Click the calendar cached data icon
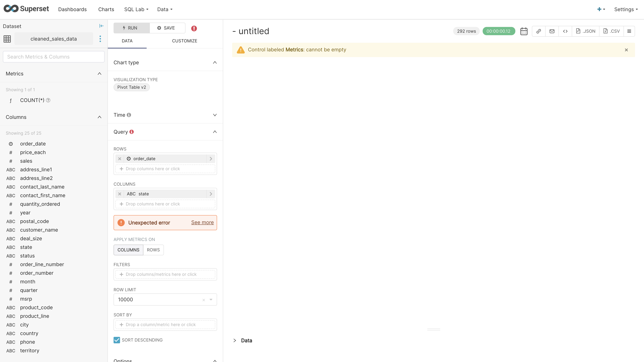The image size is (644, 362). click(x=524, y=31)
